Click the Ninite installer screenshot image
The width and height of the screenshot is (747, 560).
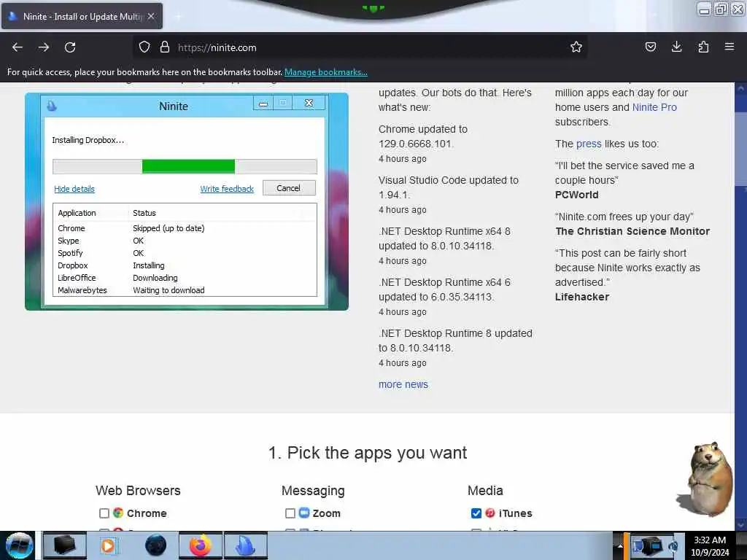coord(186,201)
